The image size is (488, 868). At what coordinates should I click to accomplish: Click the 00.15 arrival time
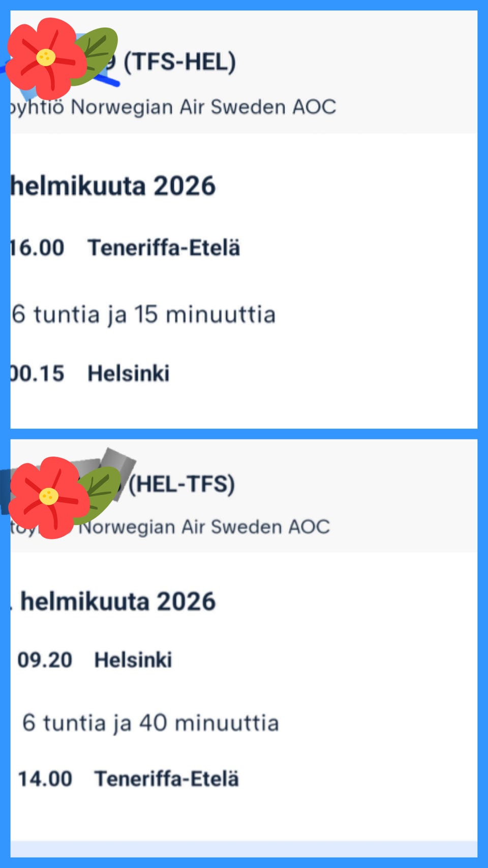(37, 374)
